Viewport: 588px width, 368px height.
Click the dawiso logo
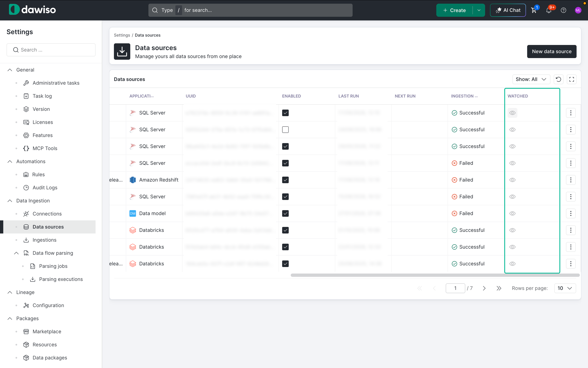click(x=32, y=10)
